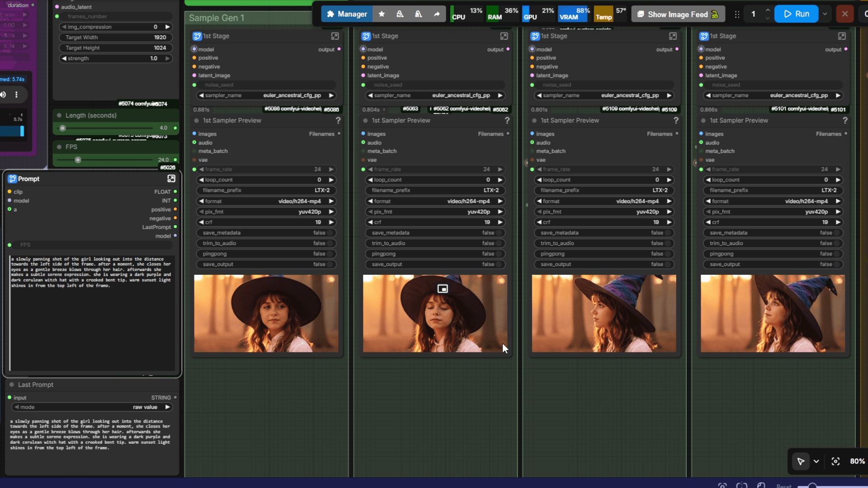Open sampler_name combo in 1st Stage timed 0.881s
This screenshot has height=488, width=868.
click(267, 95)
